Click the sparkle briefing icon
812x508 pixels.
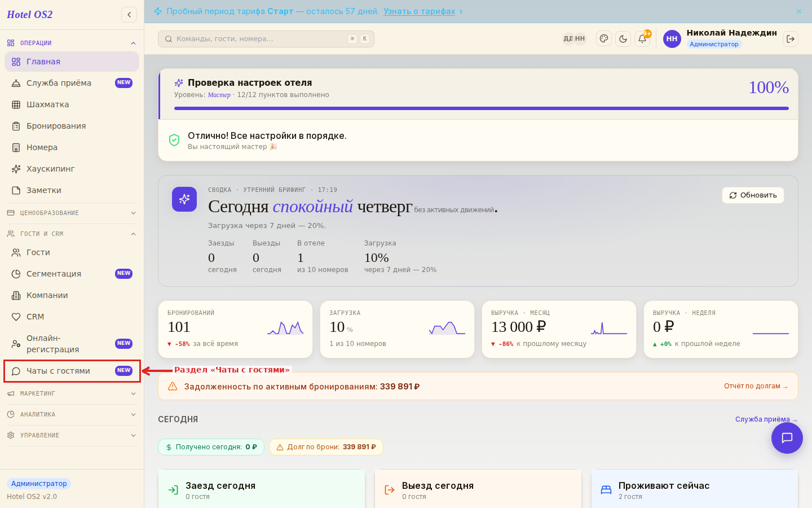tap(184, 199)
